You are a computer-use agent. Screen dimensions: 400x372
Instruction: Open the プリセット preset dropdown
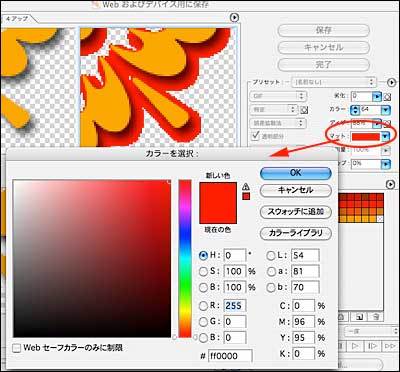tap(333, 82)
